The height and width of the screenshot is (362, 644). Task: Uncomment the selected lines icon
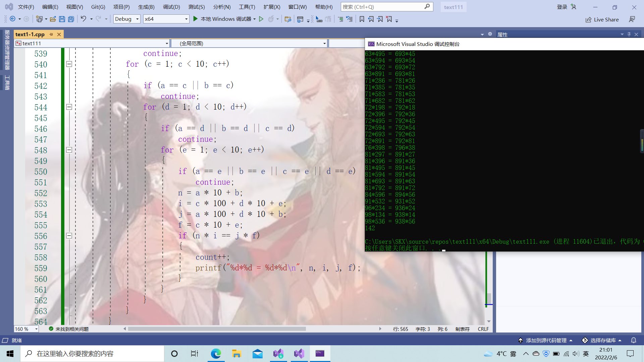(350, 19)
